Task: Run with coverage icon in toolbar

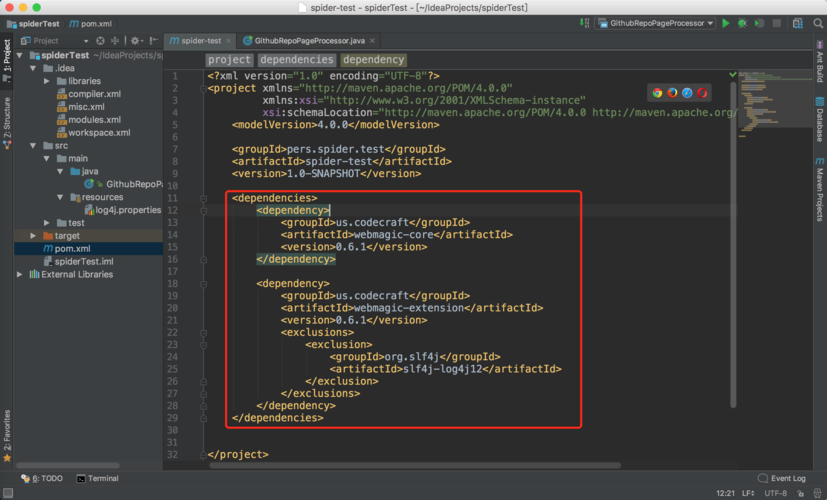Action: point(759,23)
